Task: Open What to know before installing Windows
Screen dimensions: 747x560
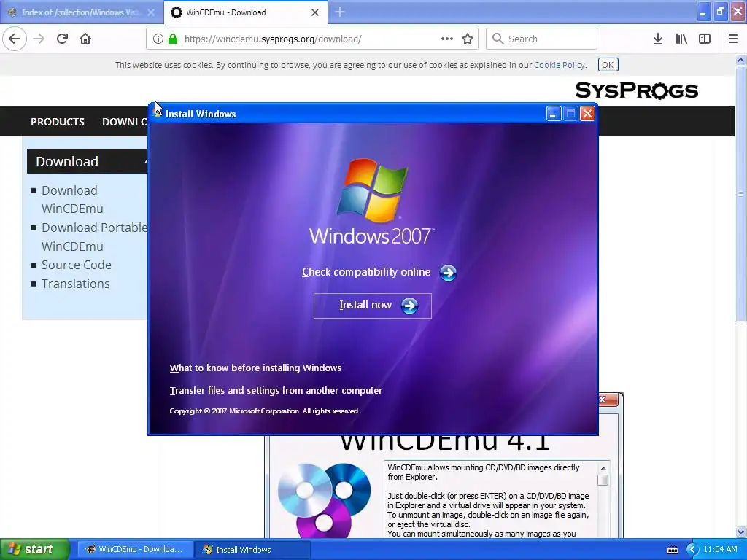Action: [255, 367]
